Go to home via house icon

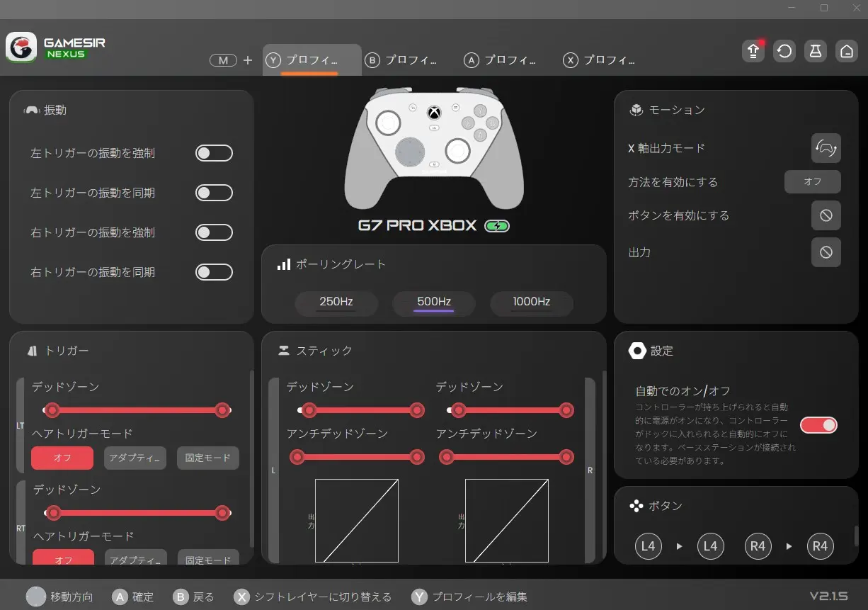coord(846,52)
